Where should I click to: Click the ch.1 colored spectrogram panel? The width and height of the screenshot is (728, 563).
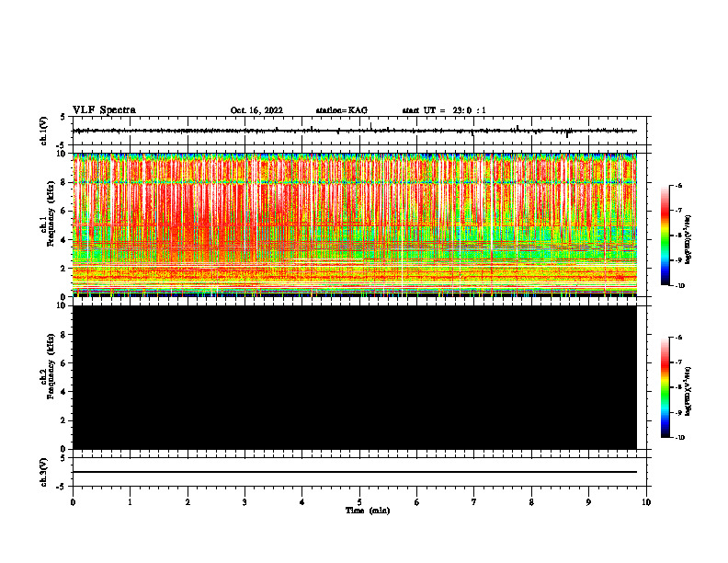coord(355,224)
